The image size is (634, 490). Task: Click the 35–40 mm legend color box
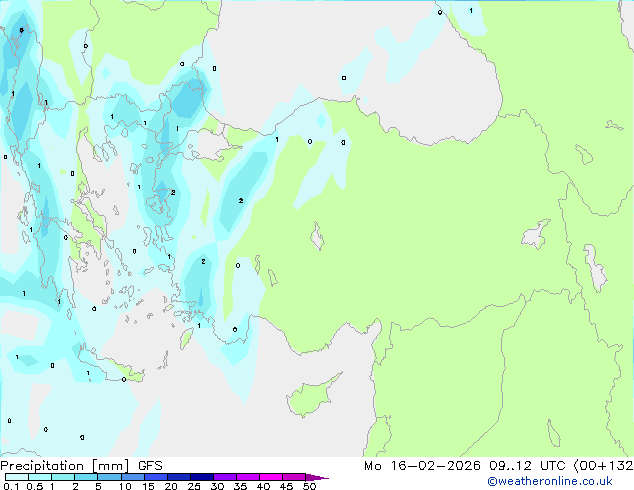(x=248, y=477)
